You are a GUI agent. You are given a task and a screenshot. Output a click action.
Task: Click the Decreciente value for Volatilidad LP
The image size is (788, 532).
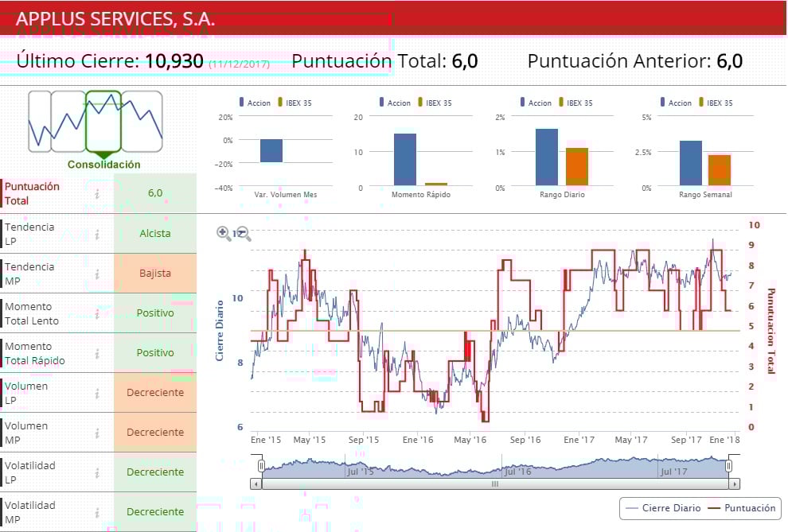tap(155, 472)
